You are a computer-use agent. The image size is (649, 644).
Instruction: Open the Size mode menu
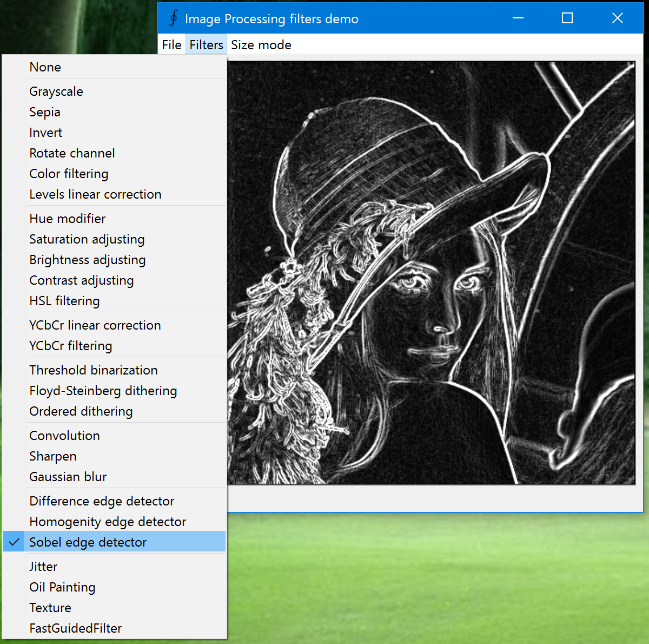point(261,44)
